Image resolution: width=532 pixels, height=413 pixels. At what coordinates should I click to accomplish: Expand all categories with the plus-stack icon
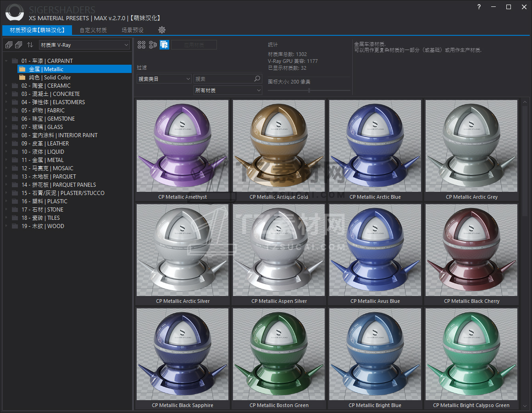pos(9,45)
